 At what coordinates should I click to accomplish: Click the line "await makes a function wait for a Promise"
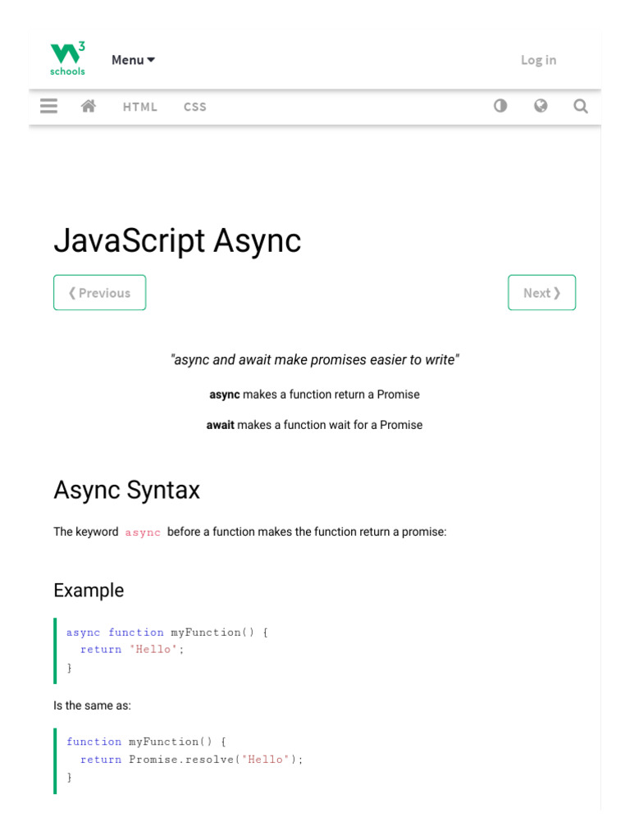(314, 425)
